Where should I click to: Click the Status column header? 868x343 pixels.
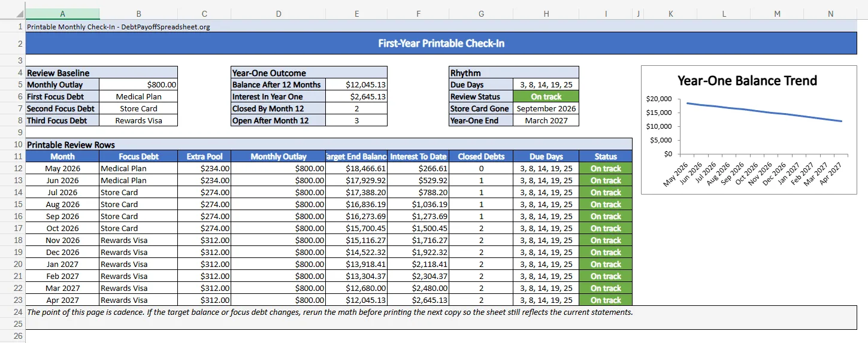click(606, 156)
